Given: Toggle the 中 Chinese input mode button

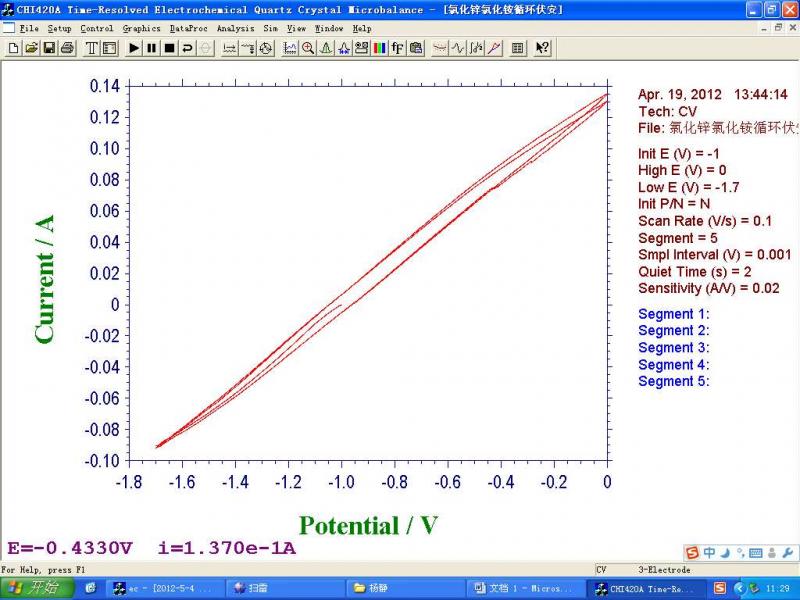Looking at the screenshot, I should (709, 553).
